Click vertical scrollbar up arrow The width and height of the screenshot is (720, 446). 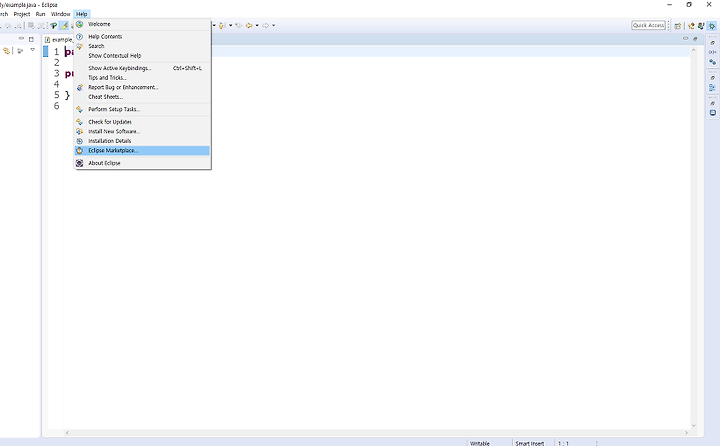693,50
